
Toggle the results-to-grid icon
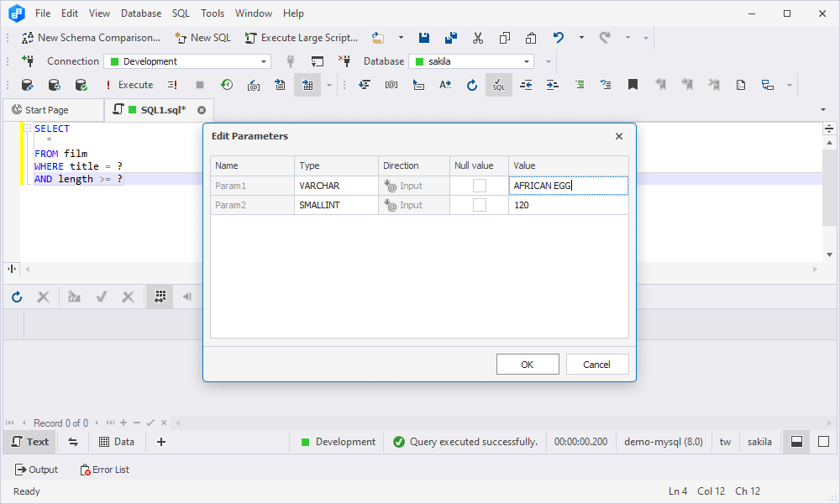307,85
